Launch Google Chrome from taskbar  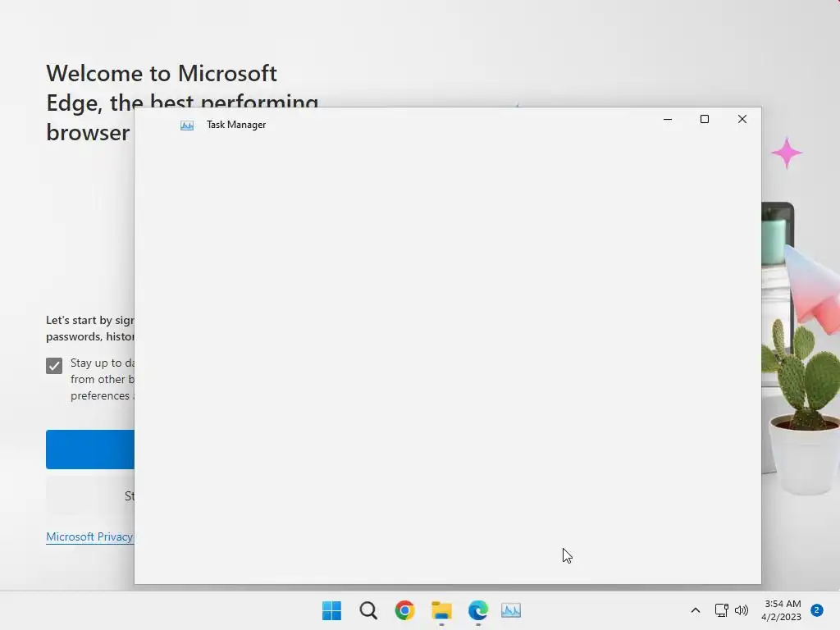click(405, 610)
